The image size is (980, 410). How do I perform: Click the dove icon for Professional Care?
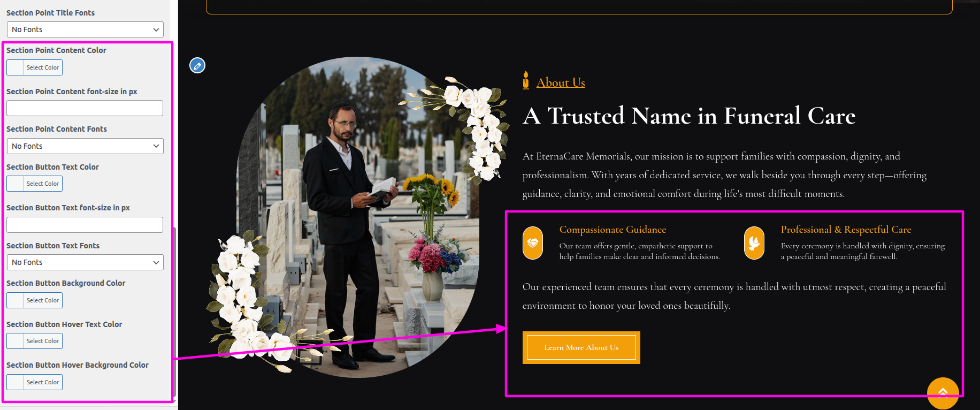click(x=754, y=243)
